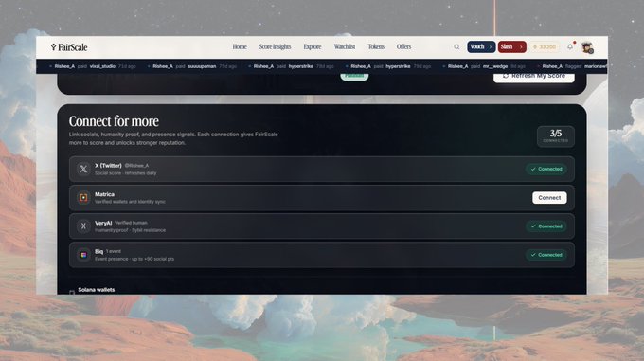Click Connected badge in VeryAI row
Viewport: 644px width, 361px height.
pyautogui.click(x=546, y=226)
